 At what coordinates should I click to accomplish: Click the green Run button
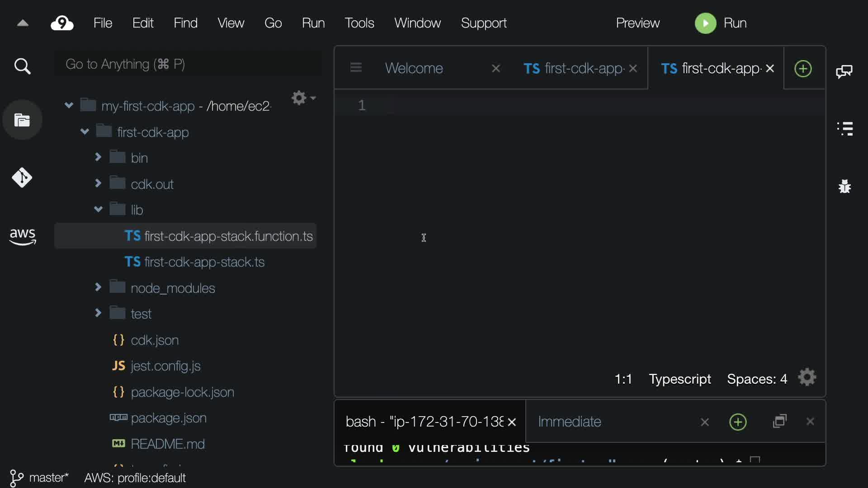pyautogui.click(x=721, y=23)
